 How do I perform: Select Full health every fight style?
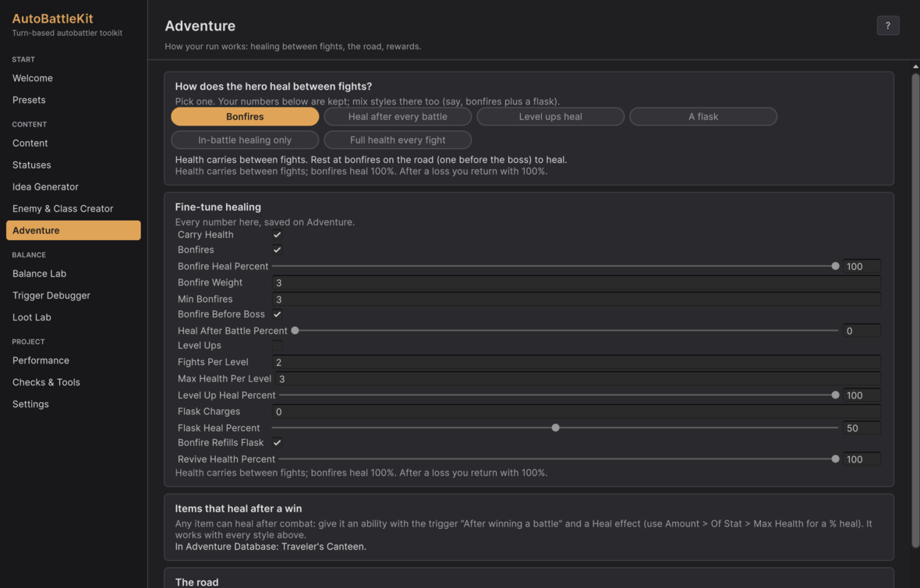click(397, 140)
